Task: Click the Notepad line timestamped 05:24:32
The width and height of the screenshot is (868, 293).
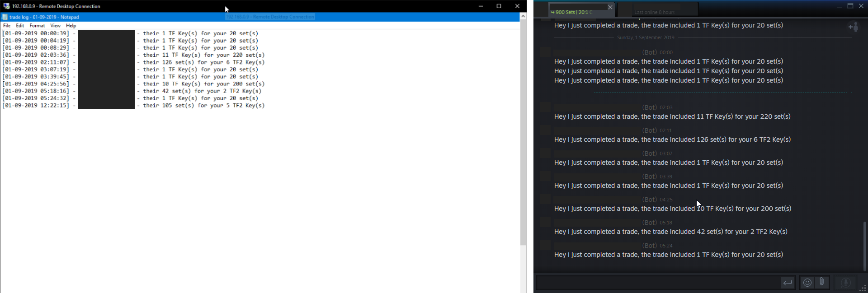Action: 130,98
